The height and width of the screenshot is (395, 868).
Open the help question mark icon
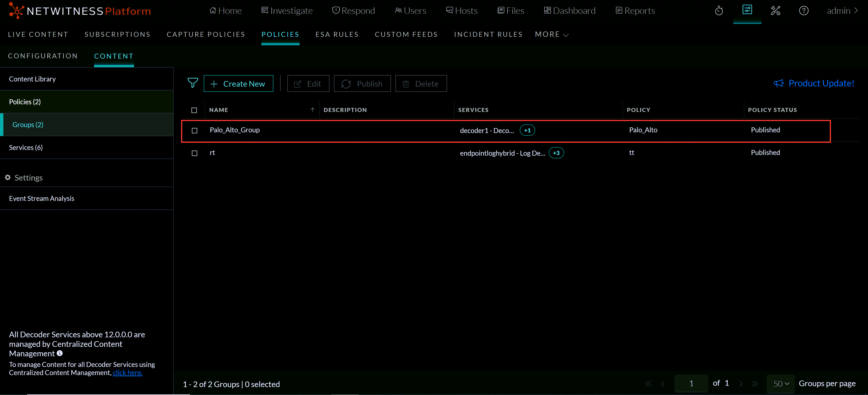point(804,11)
